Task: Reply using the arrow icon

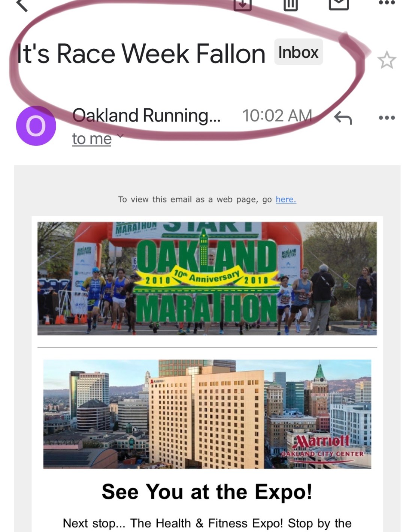Action: 343,118
